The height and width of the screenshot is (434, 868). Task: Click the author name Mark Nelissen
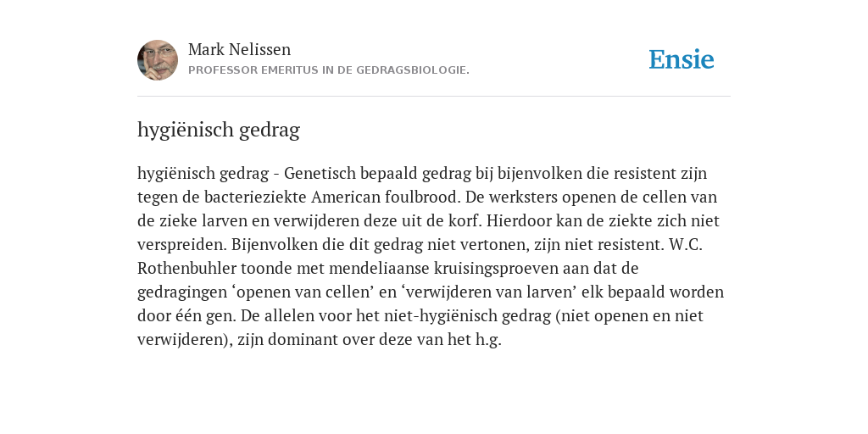(x=239, y=49)
